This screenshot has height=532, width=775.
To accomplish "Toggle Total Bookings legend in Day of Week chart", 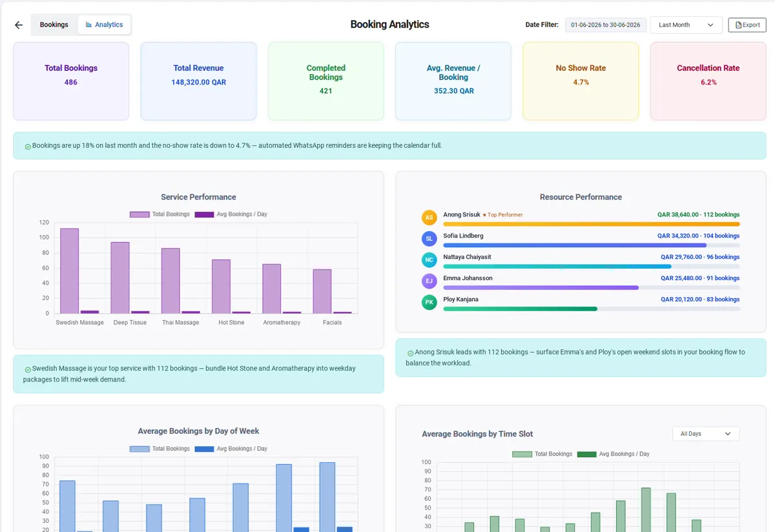I will 160,449.
